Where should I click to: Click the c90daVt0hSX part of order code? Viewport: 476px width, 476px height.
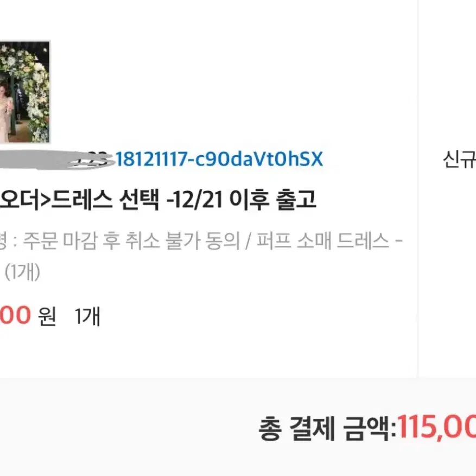[x=258, y=159]
